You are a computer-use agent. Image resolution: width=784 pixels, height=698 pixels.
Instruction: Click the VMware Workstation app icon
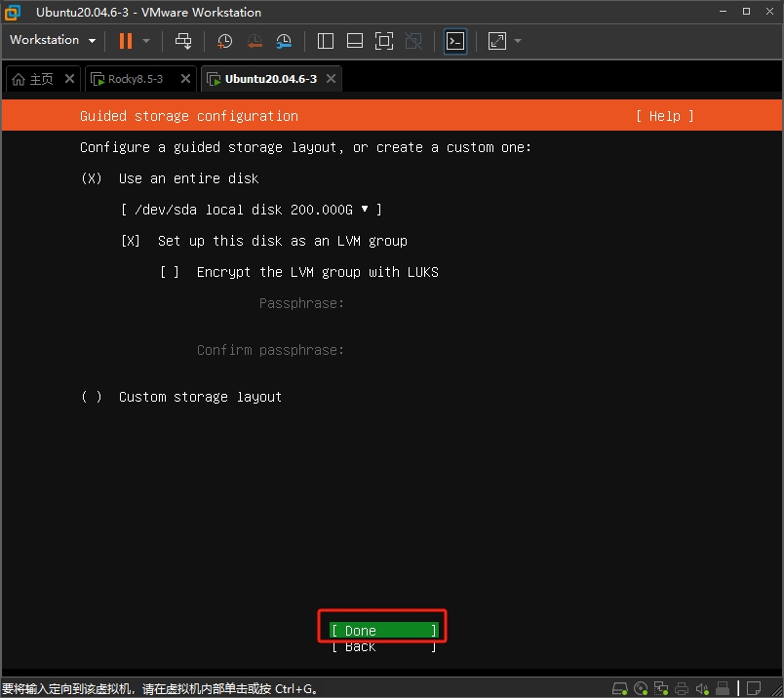[x=12, y=13]
